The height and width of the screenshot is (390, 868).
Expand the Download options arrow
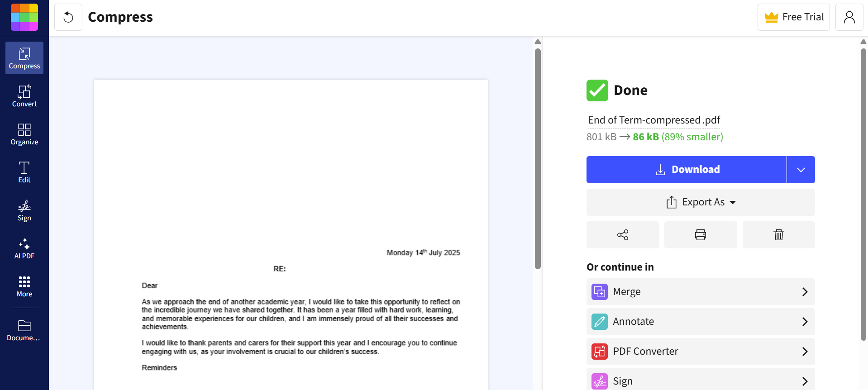(x=801, y=170)
